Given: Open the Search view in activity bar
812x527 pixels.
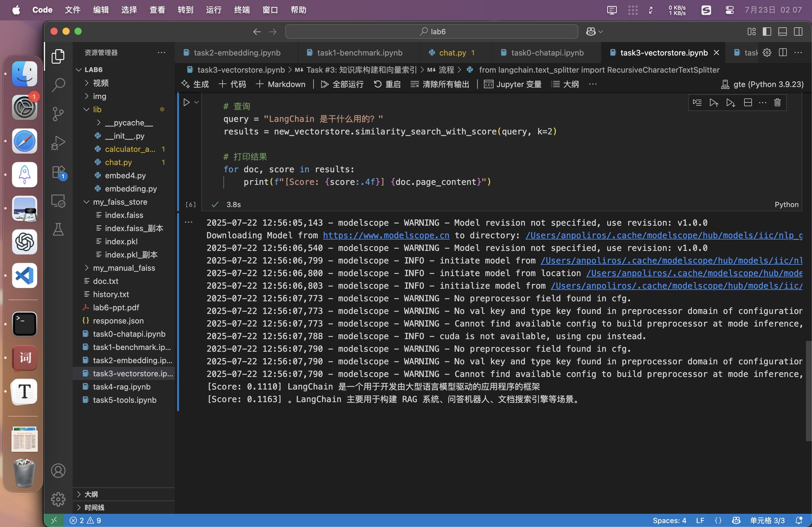Looking at the screenshot, I should point(58,85).
